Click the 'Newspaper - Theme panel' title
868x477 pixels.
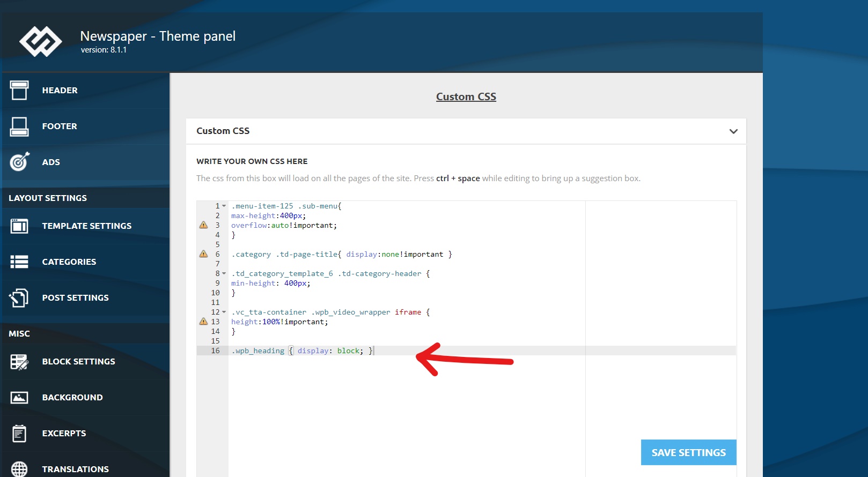tap(158, 36)
